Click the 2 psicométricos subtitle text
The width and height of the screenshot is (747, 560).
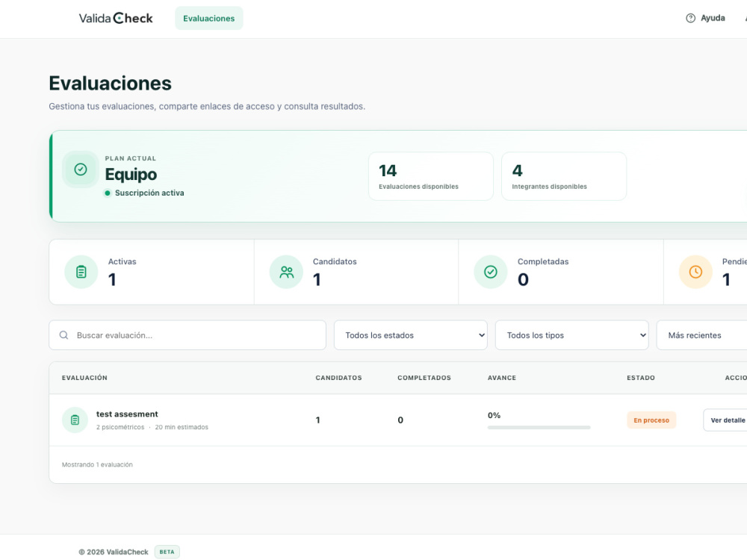coord(120,427)
